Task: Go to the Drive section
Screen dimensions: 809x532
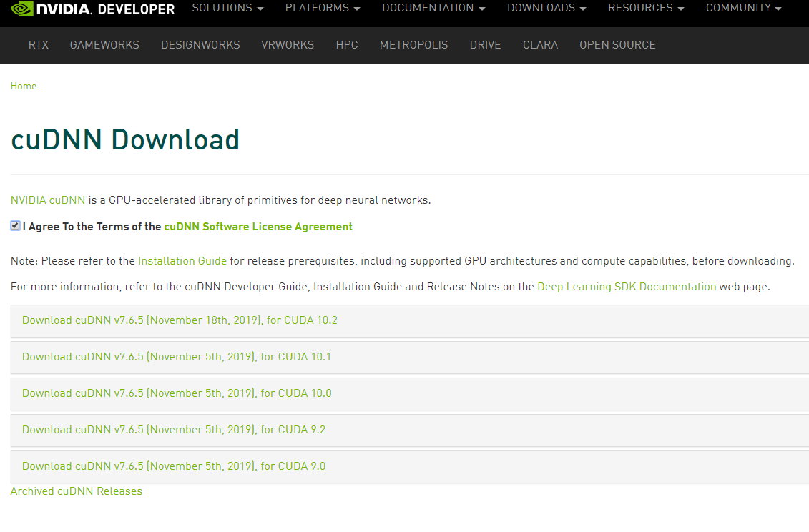Action: point(486,45)
